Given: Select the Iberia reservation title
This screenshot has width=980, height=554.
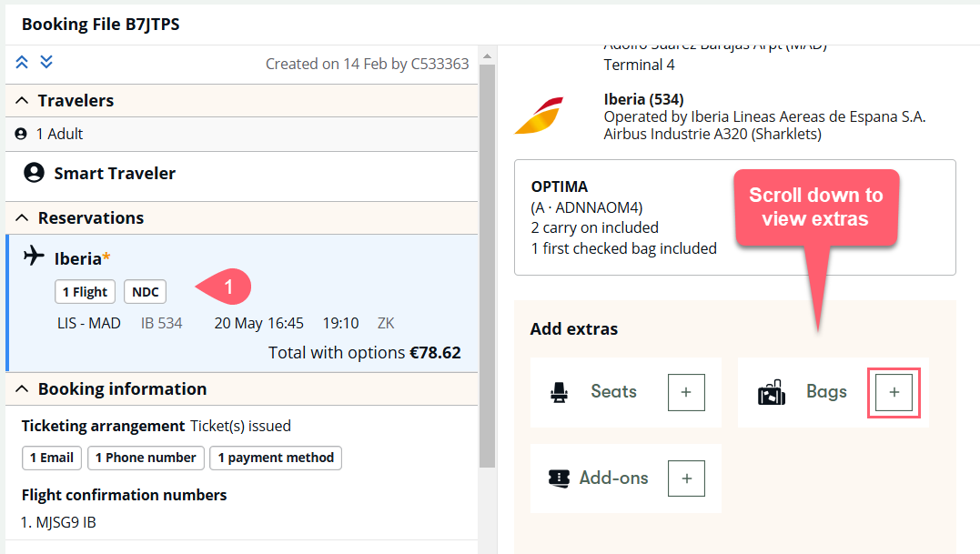Looking at the screenshot, I should coord(82,258).
